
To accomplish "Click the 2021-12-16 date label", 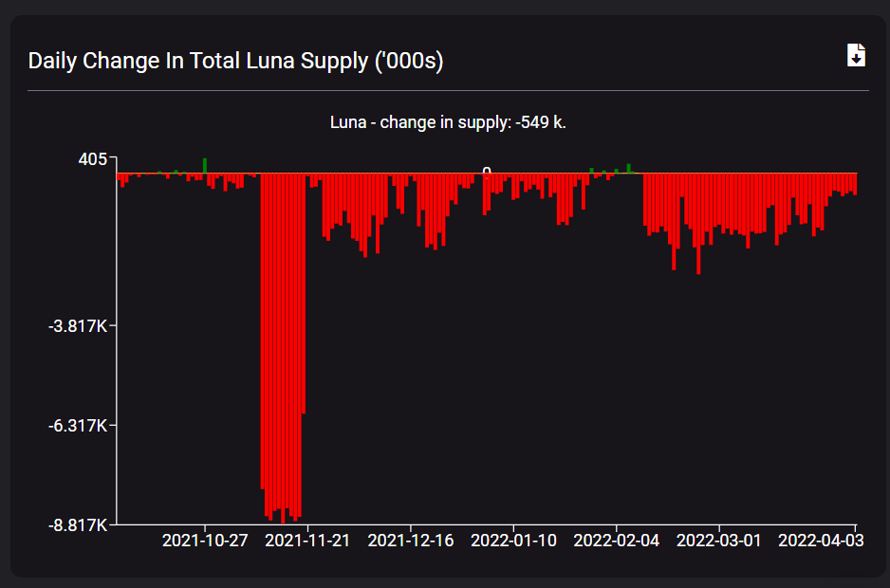I will 411,541.
